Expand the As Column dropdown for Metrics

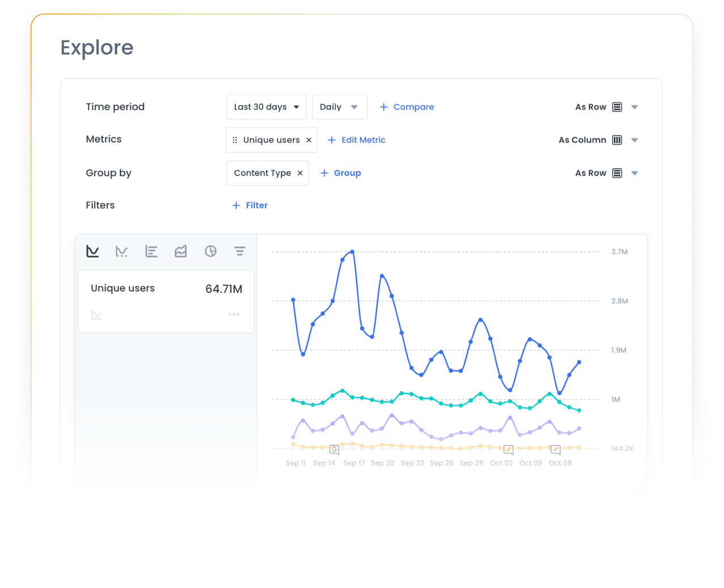point(634,140)
